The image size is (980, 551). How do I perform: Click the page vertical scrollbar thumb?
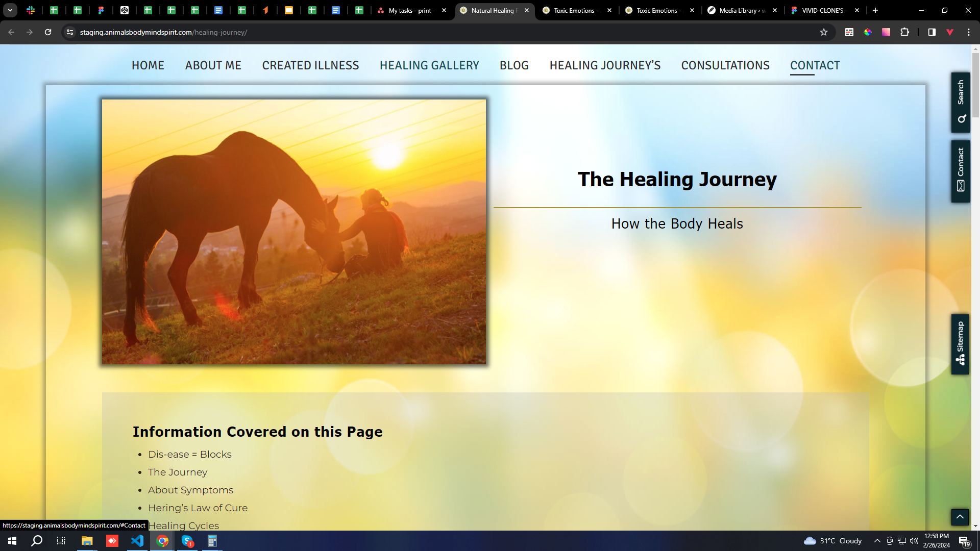coord(975,84)
